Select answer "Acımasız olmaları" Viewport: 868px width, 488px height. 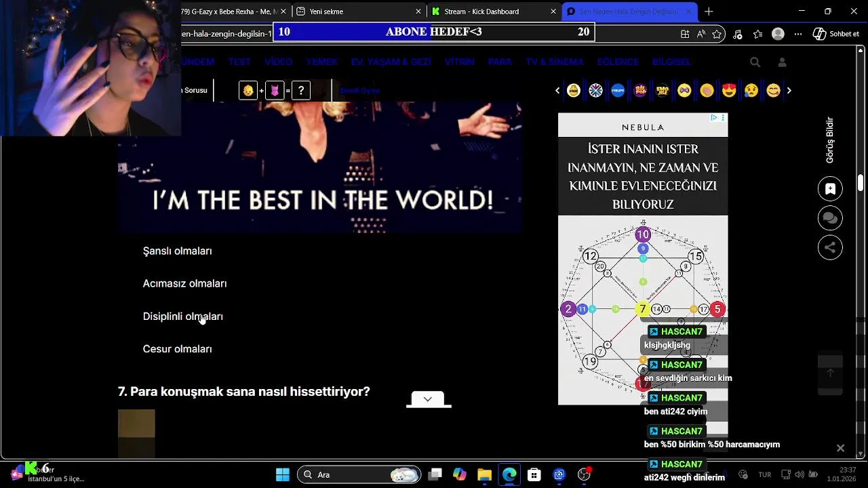(184, 283)
